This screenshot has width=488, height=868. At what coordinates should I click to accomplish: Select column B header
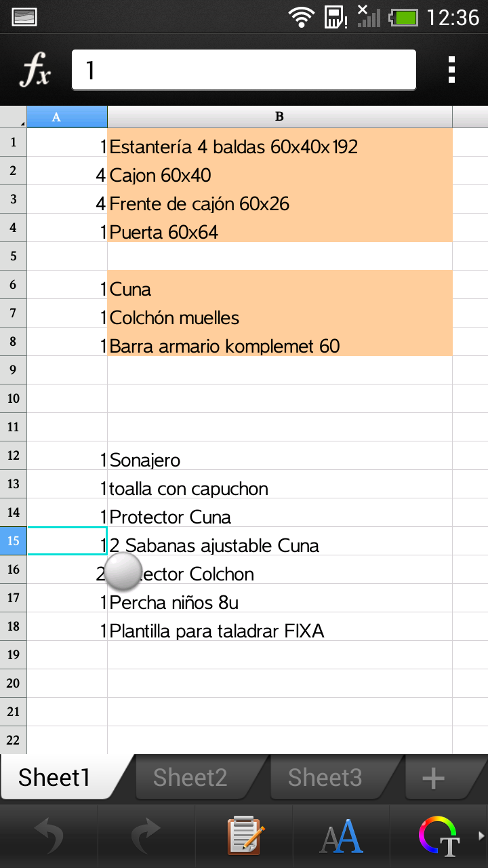279,117
